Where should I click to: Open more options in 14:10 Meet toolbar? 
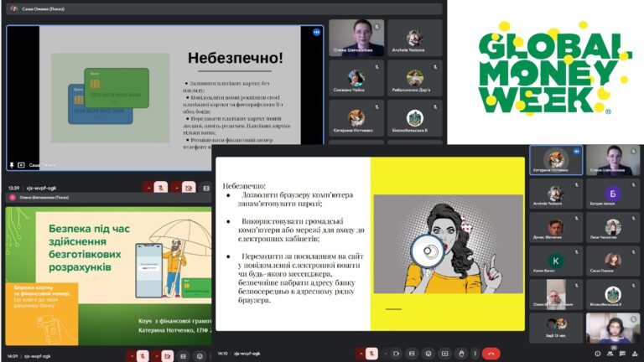pos(475,354)
